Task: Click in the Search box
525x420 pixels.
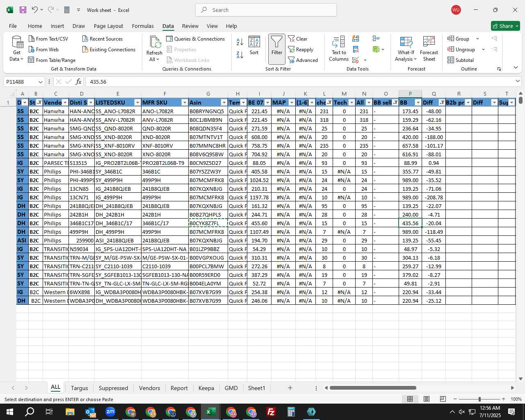Action: coord(266,10)
